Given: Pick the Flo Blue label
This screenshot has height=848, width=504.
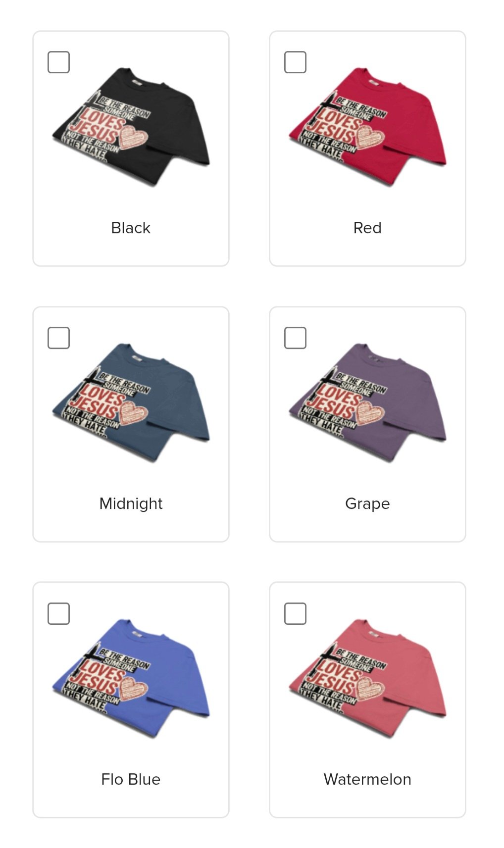Looking at the screenshot, I should (131, 779).
